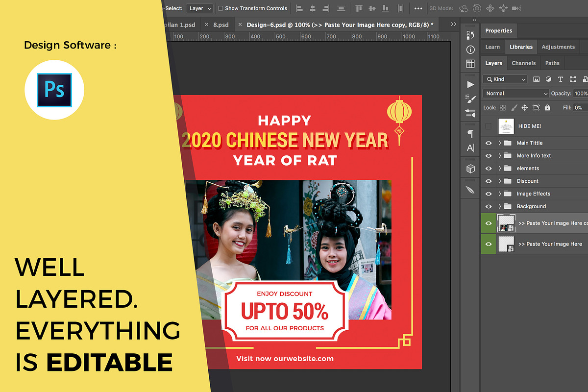Open the three-dots more align options

[x=418, y=8]
